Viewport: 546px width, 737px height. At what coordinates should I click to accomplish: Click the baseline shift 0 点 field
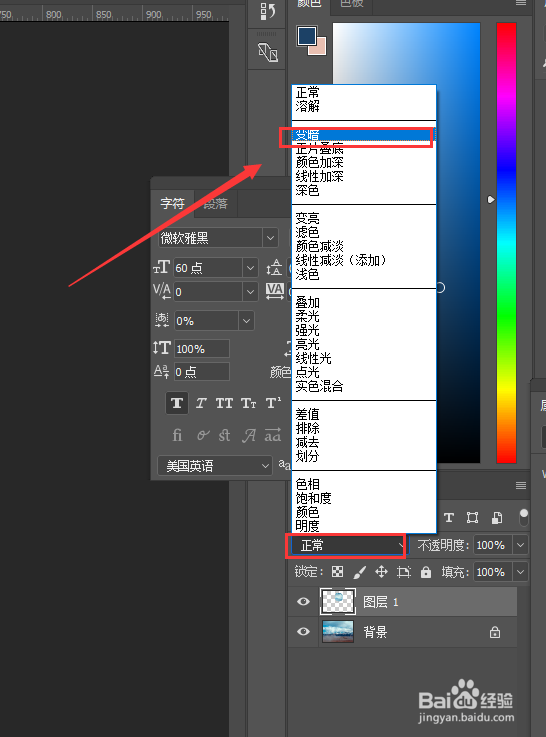[x=202, y=372]
